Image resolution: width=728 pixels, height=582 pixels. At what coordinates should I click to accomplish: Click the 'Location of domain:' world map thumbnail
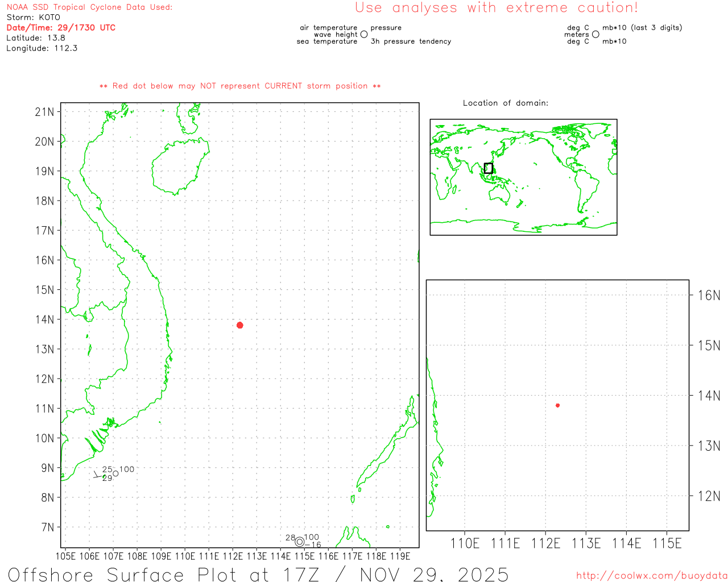523,177
